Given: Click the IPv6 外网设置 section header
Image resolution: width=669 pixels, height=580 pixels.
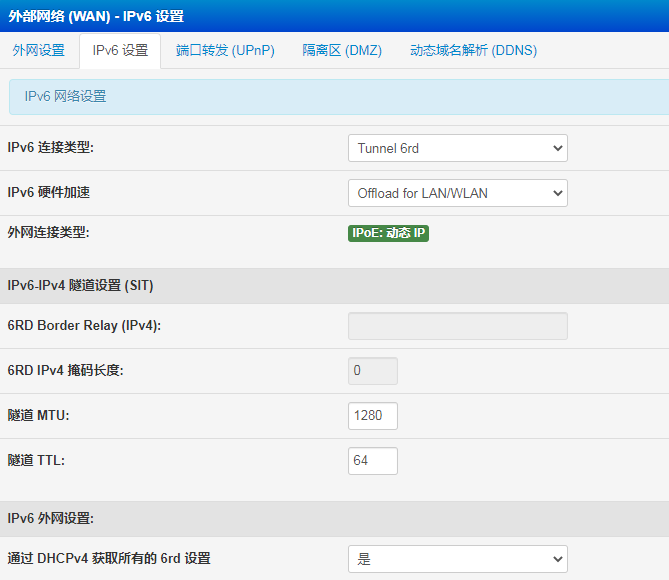Looking at the screenshot, I should point(57,518).
